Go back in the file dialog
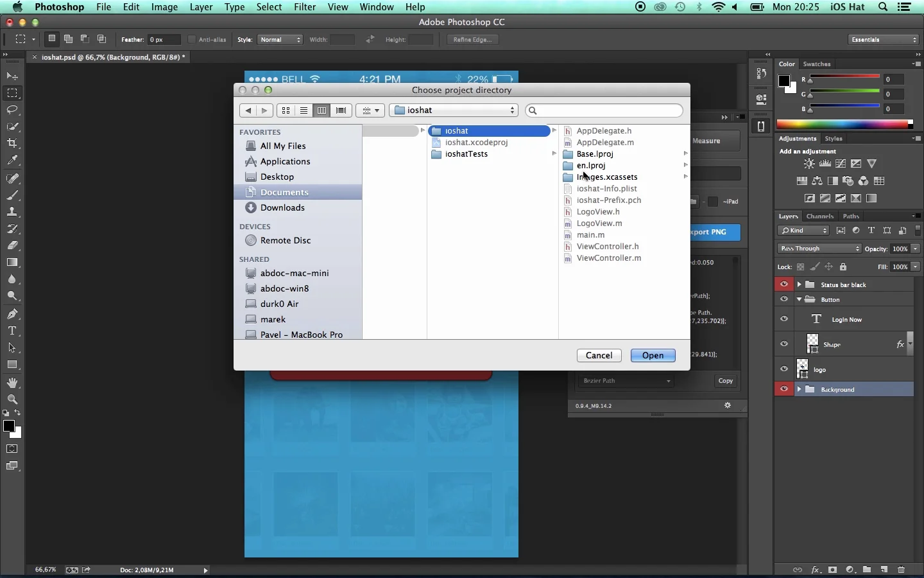This screenshot has width=924, height=578. [248, 110]
